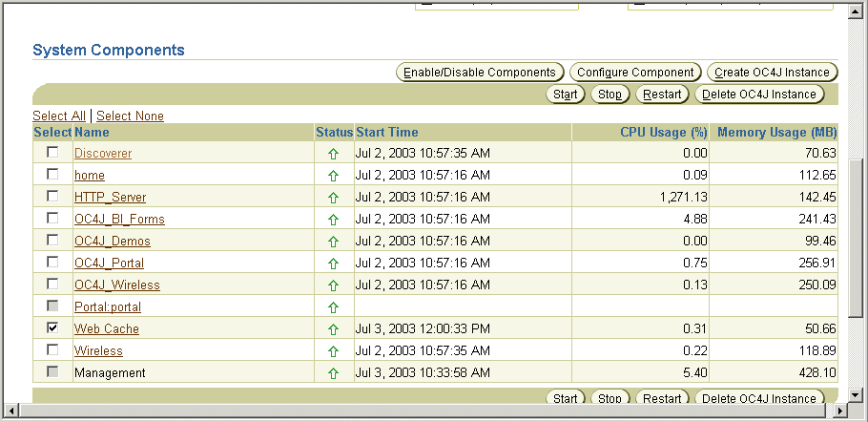Open the OC4J_BI_Forms link
The image size is (868, 422).
click(x=119, y=220)
